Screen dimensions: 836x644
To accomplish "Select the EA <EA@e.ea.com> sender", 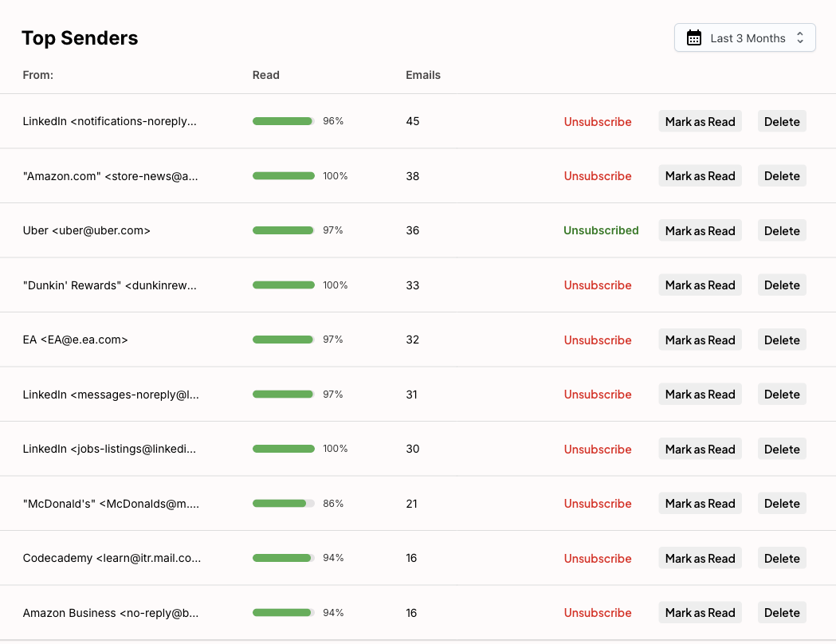I will click(75, 340).
